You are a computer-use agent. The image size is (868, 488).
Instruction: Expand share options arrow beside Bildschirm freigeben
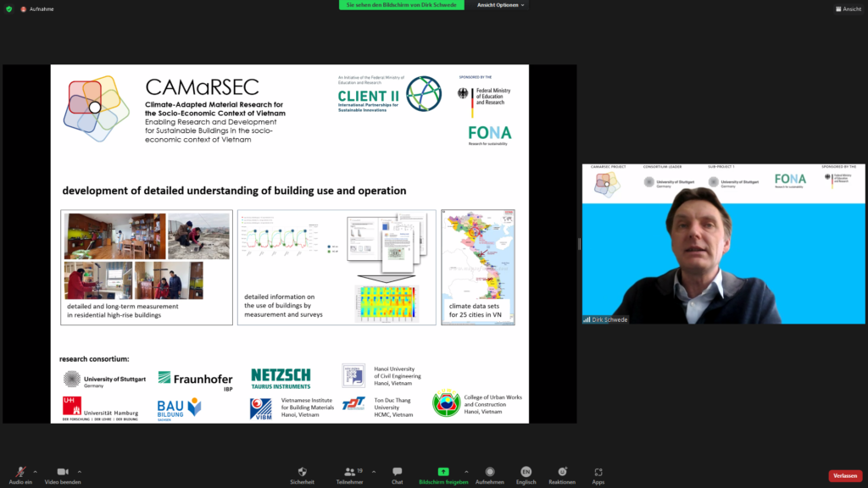[466, 471]
